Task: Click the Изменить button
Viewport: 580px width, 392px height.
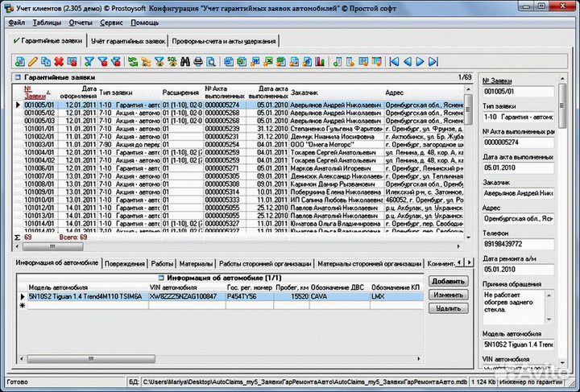Action: pyautogui.click(x=447, y=295)
